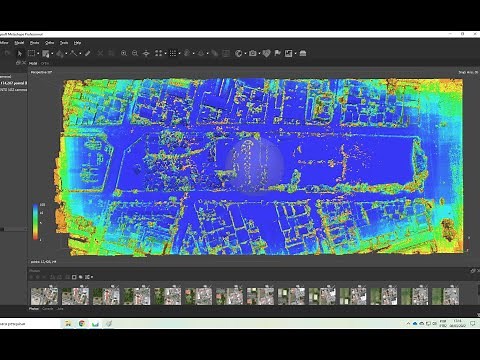Switch to the Console tab
The width and height of the screenshot is (480, 360).
coord(48,309)
